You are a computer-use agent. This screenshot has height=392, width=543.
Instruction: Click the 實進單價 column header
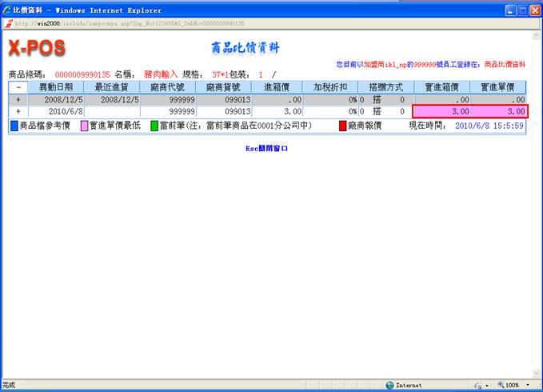coord(499,86)
